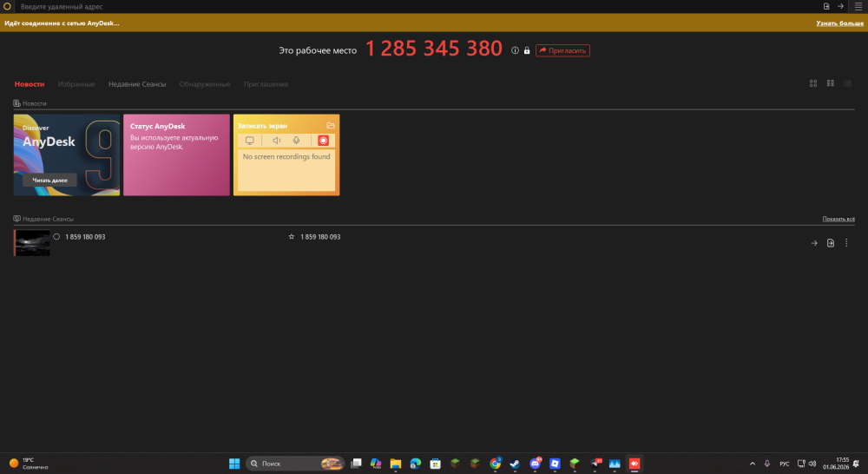Add session 1 859 180 093 to favorites with star

coord(291,236)
